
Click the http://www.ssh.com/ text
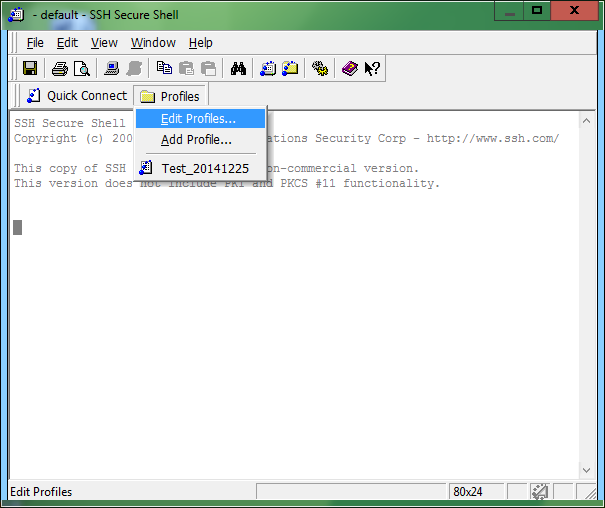(493, 138)
